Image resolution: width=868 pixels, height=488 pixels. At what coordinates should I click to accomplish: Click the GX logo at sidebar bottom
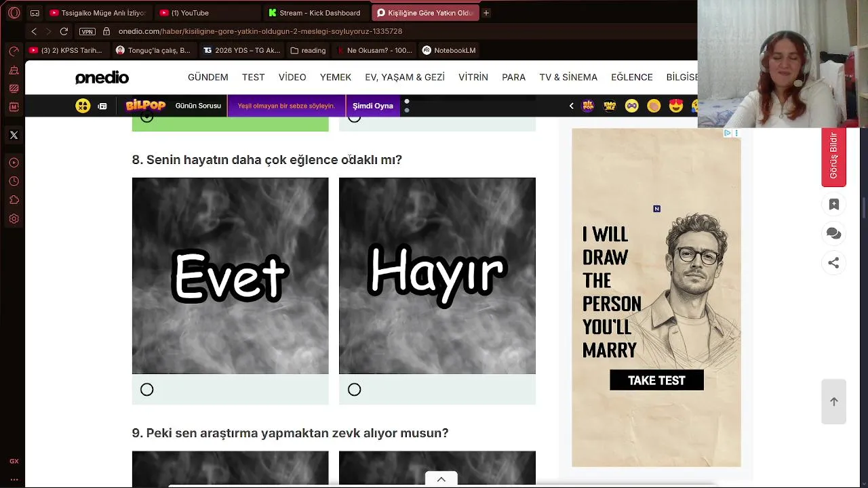click(14, 461)
